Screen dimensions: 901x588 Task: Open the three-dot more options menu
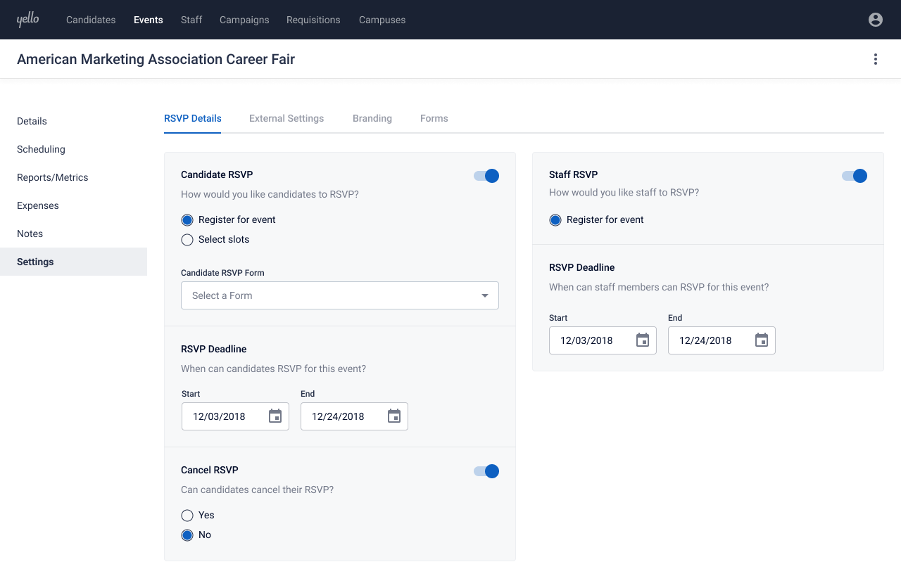pos(876,59)
